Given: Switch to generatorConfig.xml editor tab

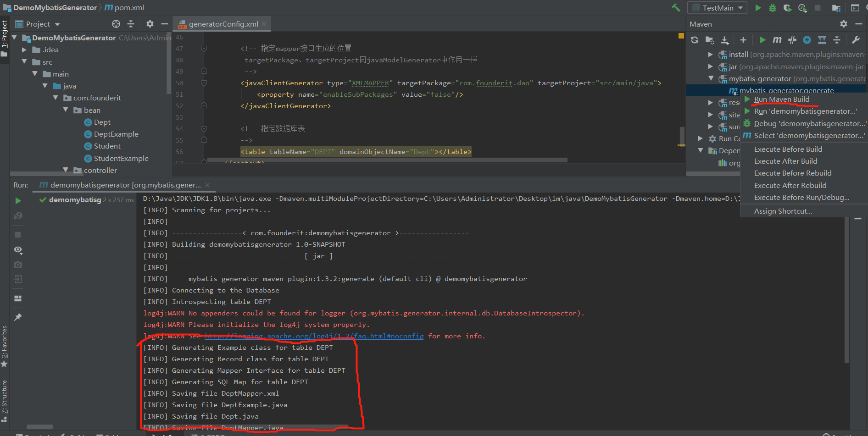Looking at the screenshot, I should (223, 24).
